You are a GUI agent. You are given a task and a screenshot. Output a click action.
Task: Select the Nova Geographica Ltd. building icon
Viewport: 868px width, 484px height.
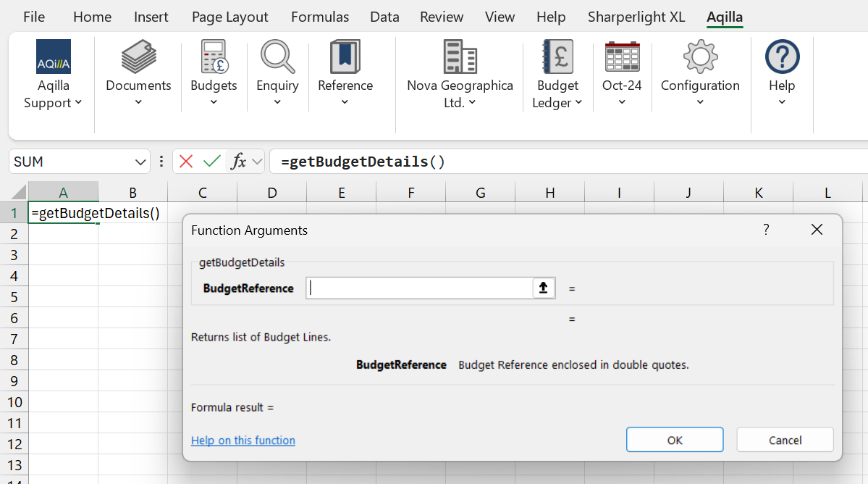460,57
